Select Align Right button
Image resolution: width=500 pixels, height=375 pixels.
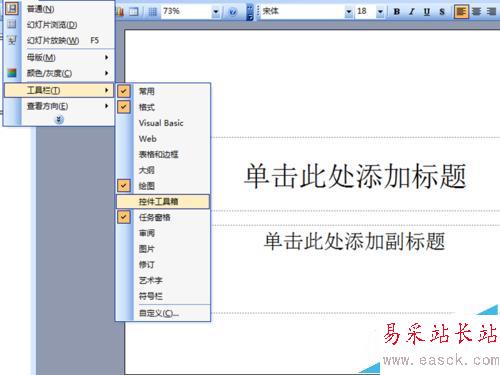[x=491, y=12]
